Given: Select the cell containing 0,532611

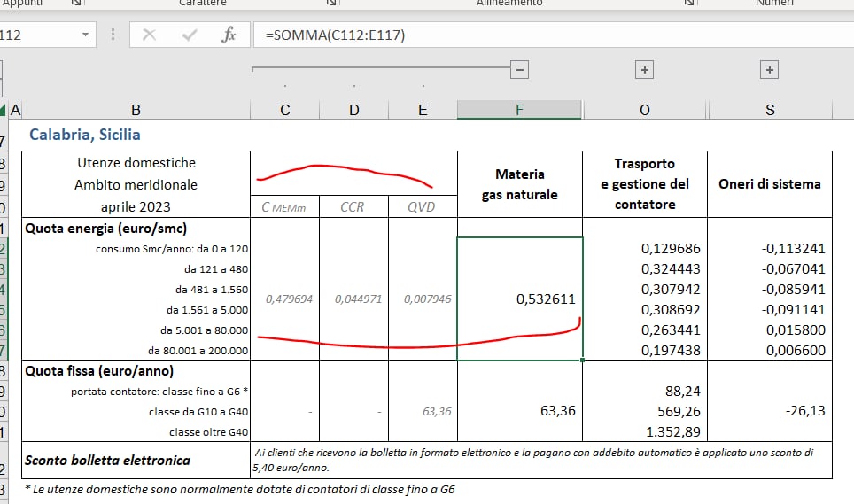Looking at the screenshot, I should 519,299.
